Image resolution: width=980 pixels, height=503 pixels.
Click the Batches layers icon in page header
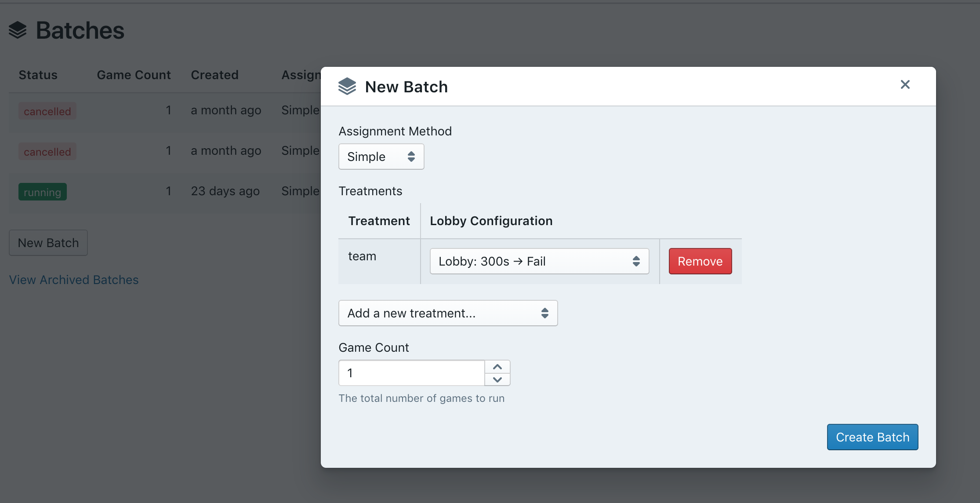(x=18, y=30)
